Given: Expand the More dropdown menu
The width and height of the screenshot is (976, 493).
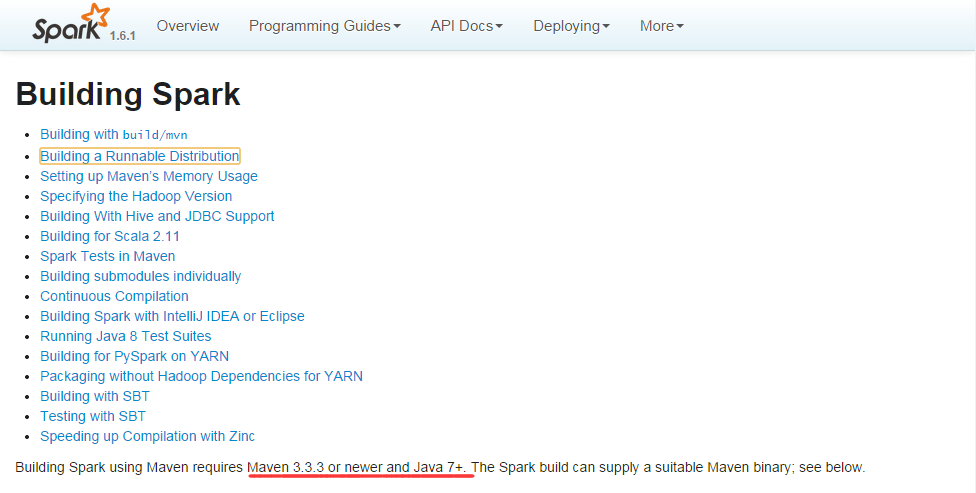Looking at the screenshot, I should pyautogui.click(x=662, y=26).
